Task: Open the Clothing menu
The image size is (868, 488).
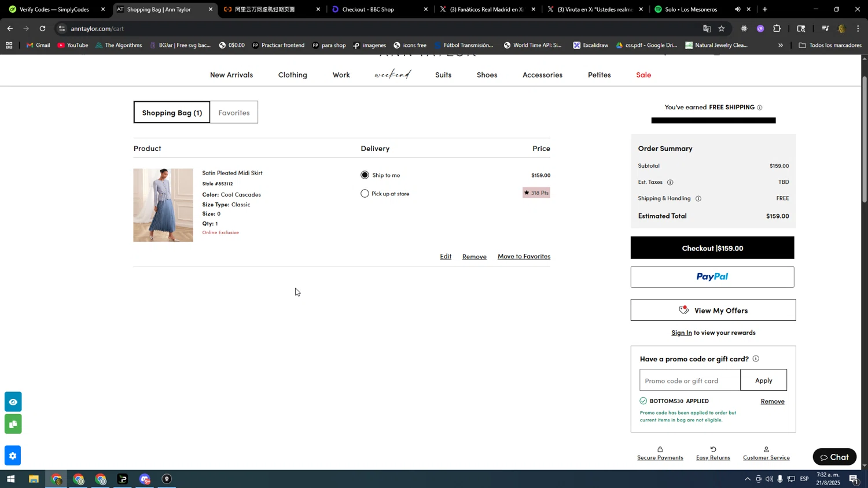Action: pos(293,75)
